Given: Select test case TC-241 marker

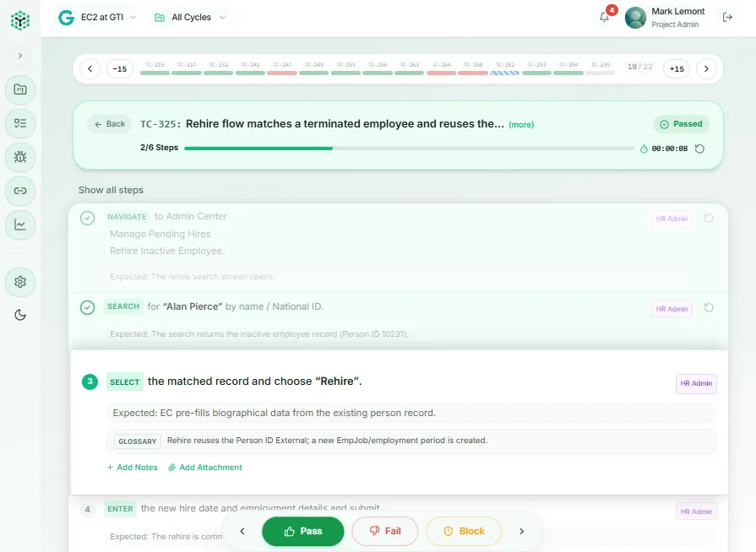Looking at the screenshot, I should [x=250, y=69].
